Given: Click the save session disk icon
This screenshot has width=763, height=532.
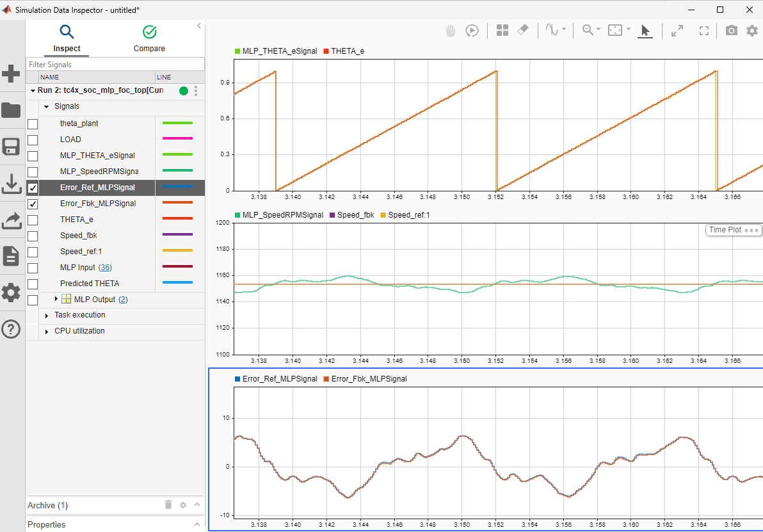Looking at the screenshot, I should (x=12, y=147).
